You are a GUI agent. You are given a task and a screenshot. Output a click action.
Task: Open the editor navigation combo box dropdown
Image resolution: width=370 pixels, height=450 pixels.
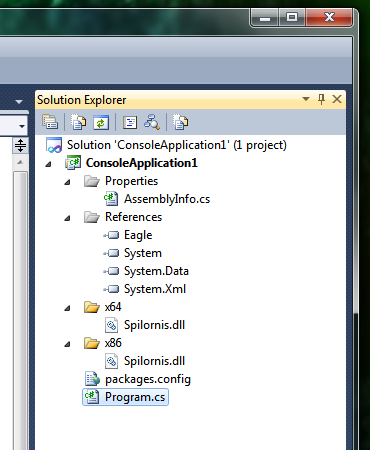[22, 126]
